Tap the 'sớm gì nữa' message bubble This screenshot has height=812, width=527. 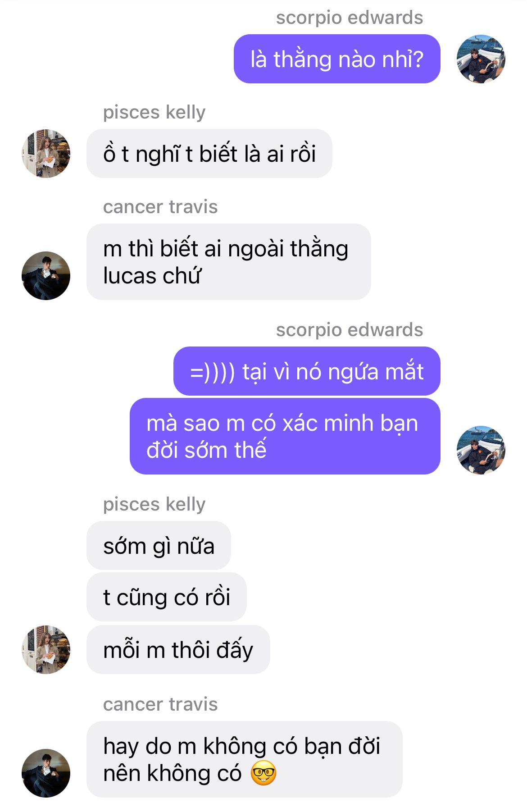click(159, 546)
